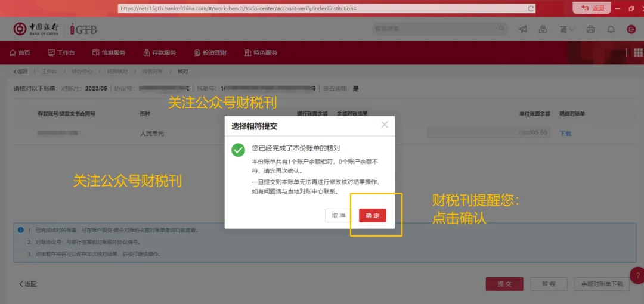Open the 首页 home menu

tap(20, 52)
